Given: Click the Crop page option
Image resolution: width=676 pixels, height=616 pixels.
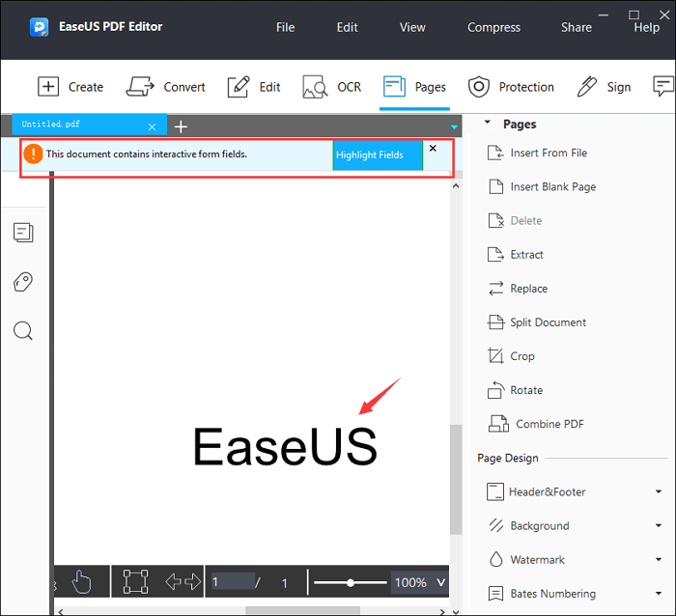Looking at the screenshot, I should point(511,356).
